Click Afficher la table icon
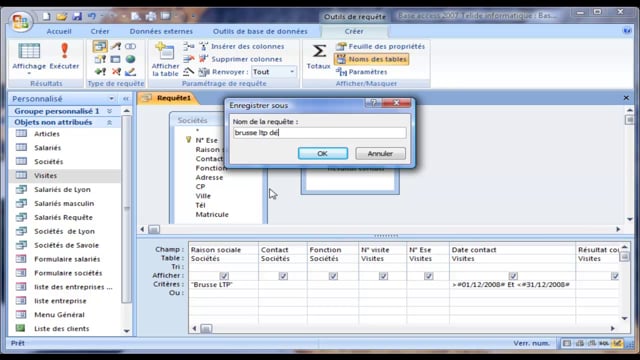This screenshot has height=360, width=640. pyautogui.click(x=165, y=59)
